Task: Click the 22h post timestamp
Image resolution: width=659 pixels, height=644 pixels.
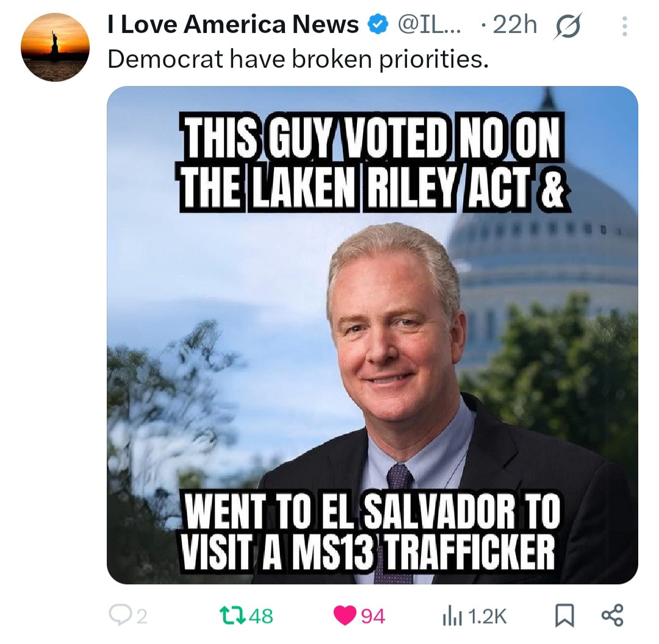Action: tap(515, 24)
